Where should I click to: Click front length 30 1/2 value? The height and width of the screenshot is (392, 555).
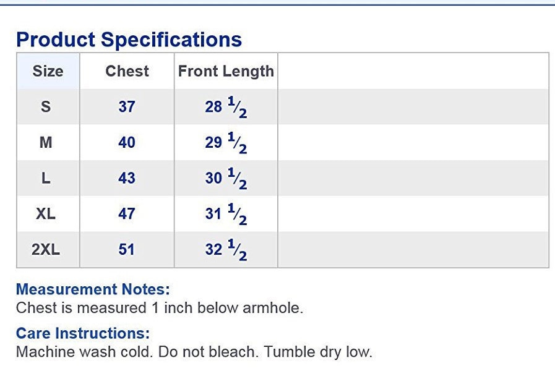[x=226, y=178]
